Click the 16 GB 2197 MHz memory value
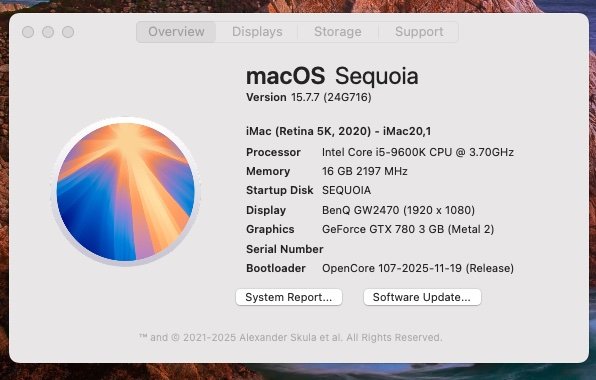This screenshot has height=380, width=596. click(x=365, y=171)
